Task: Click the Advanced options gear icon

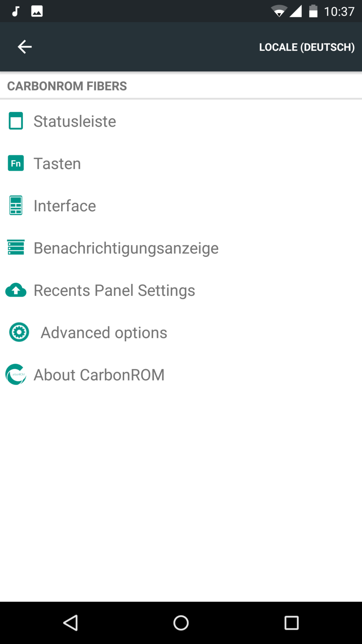Action: pyautogui.click(x=19, y=332)
